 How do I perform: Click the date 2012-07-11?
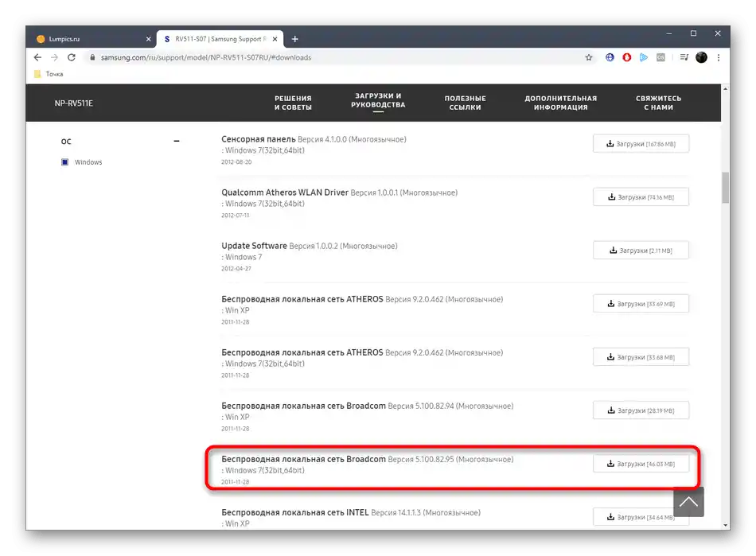click(x=236, y=216)
